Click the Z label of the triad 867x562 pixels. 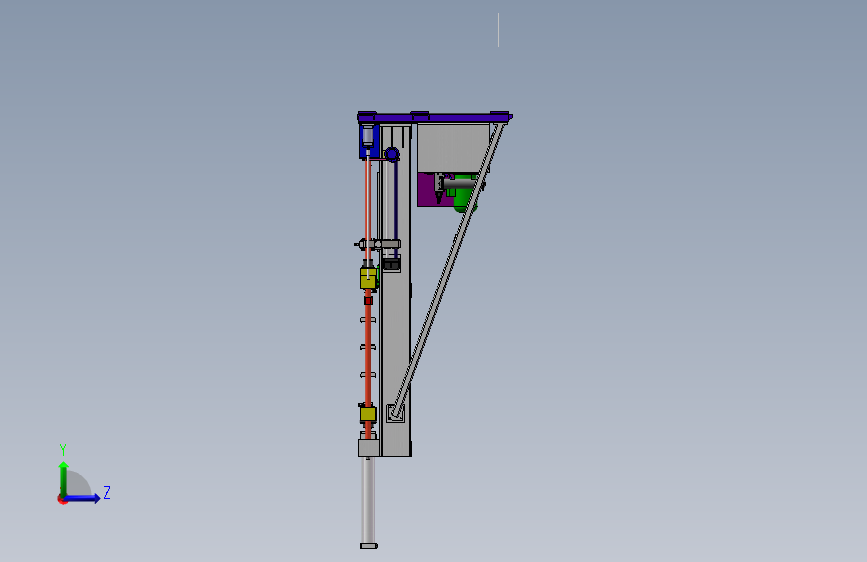107,492
